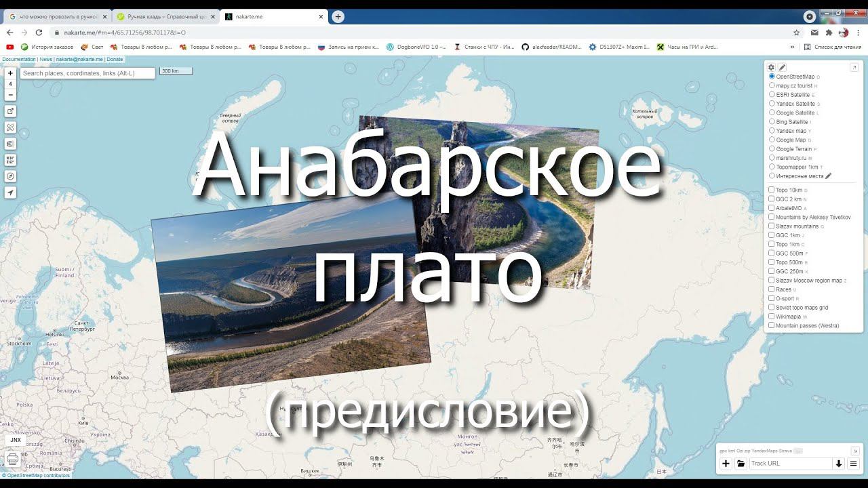Open layer settings gear icon
868x488 pixels.
coord(771,67)
